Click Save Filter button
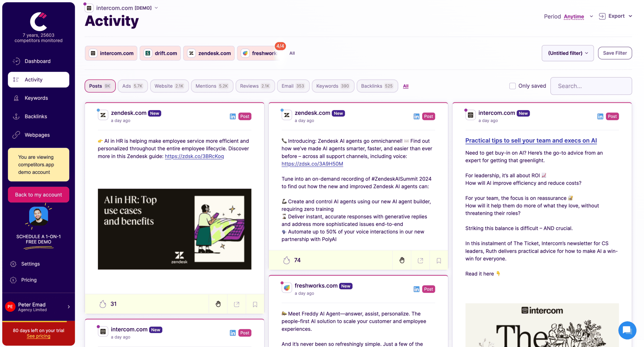Viewport: 644px width, 347px height. (x=615, y=53)
